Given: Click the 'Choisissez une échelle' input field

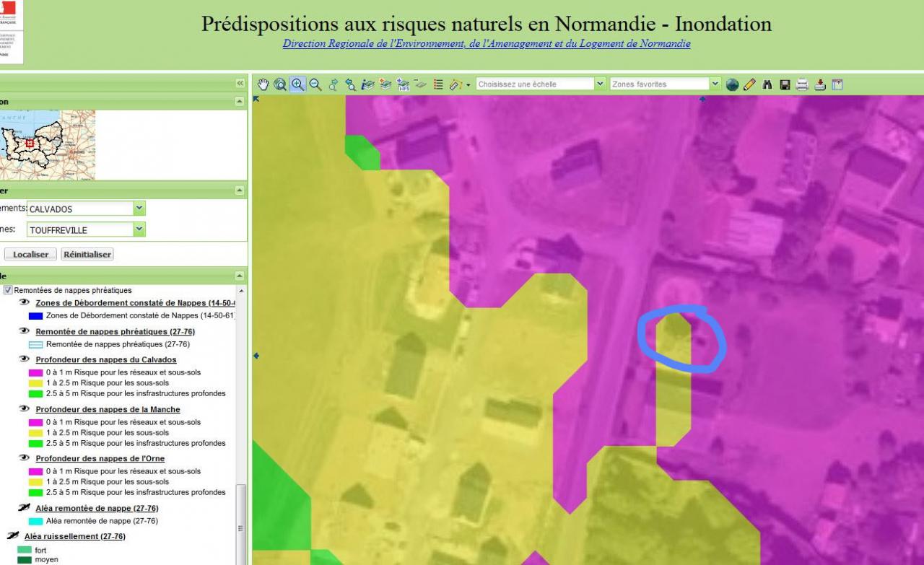Looking at the screenshot, I should pos(535,84).
